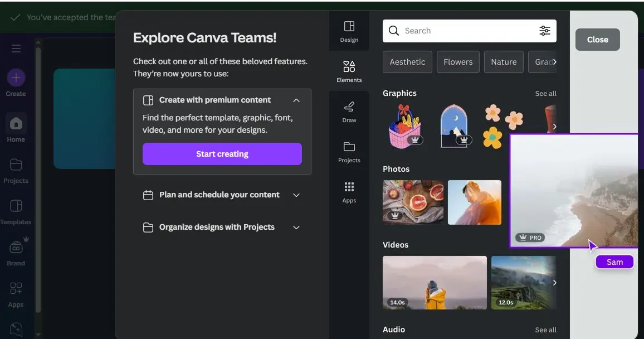
Task: Click the purple Create plus button
Action: 16,78
